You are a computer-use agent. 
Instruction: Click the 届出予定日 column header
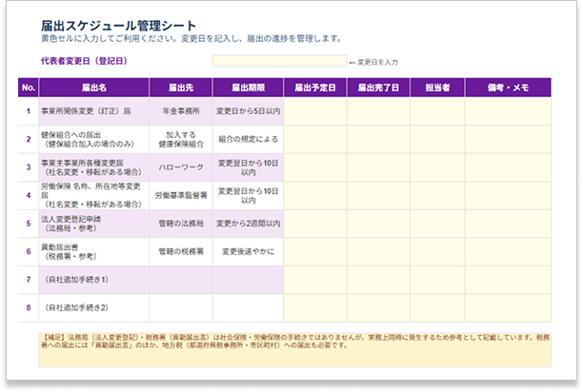[315, 88]
